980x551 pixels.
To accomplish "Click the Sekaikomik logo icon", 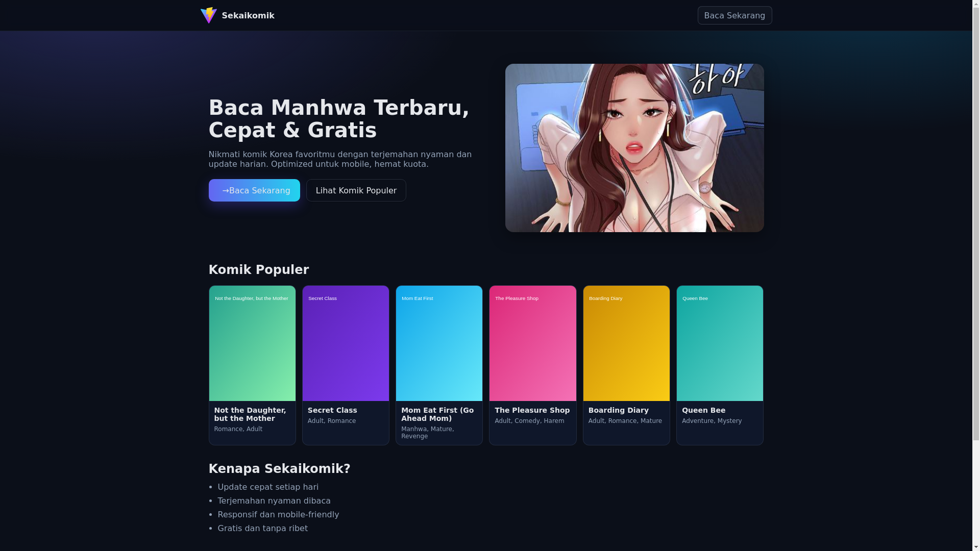I will coord(209,15).
